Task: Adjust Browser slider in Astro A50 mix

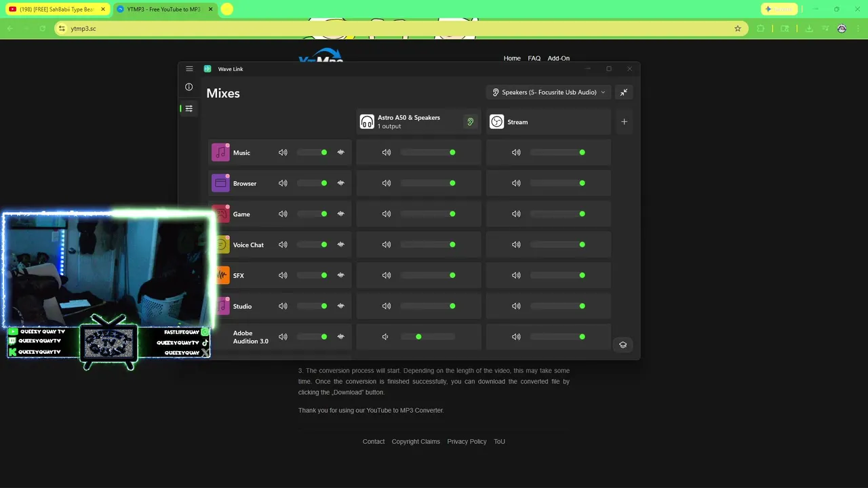Action: (x=427, y=183)
